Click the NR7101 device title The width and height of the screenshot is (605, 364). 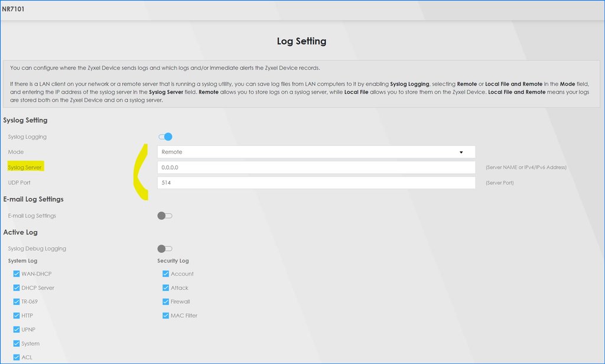coord(13,9)
